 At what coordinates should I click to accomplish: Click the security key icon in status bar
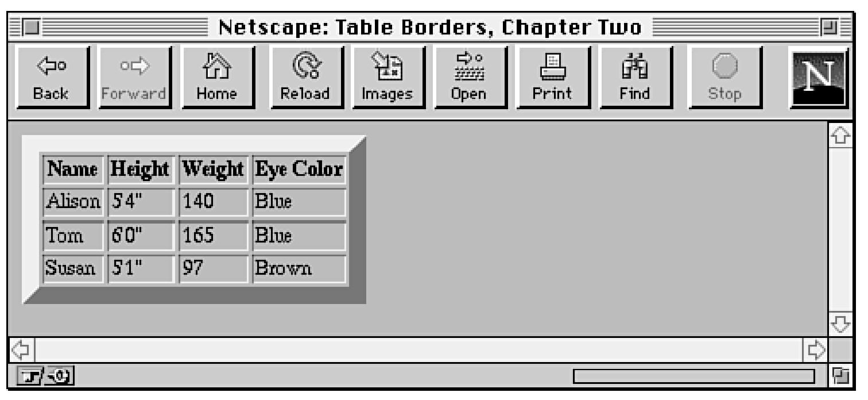point(30,377)
